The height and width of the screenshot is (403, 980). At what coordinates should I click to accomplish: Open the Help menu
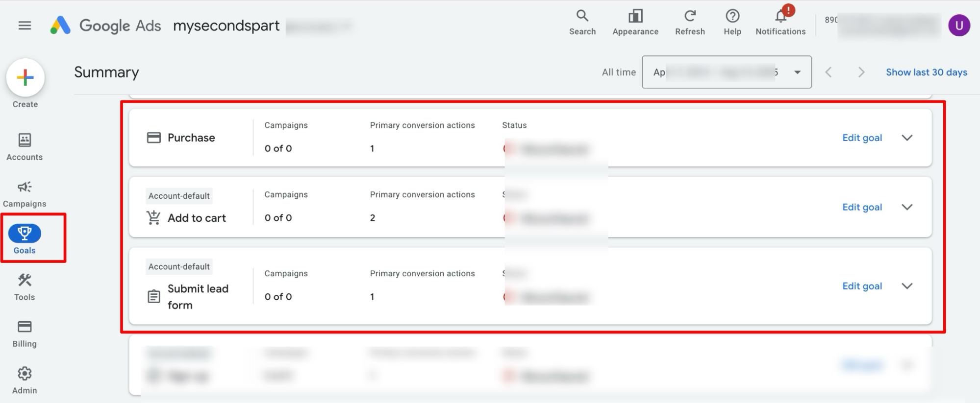coord(732,23)
